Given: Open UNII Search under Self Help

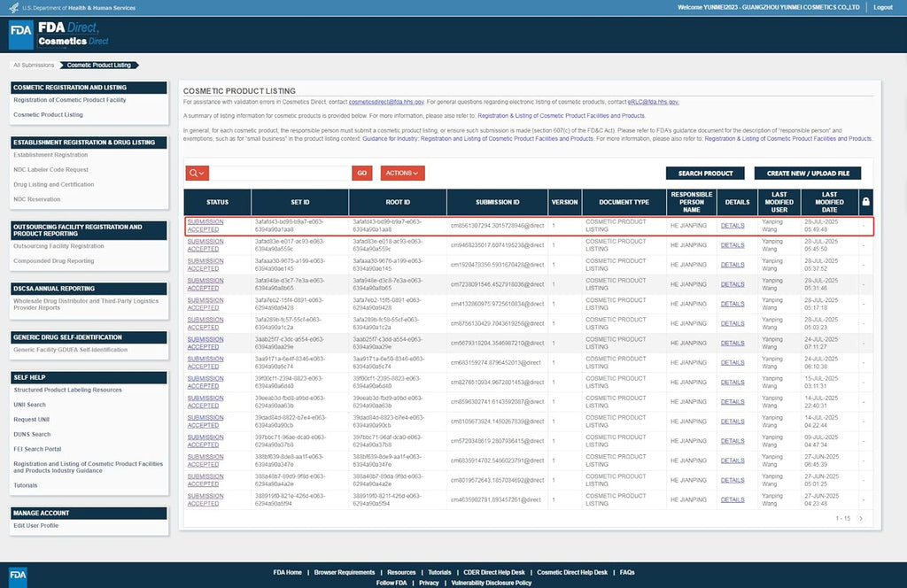Looking at the screenshot, I should tap(29, 405).
